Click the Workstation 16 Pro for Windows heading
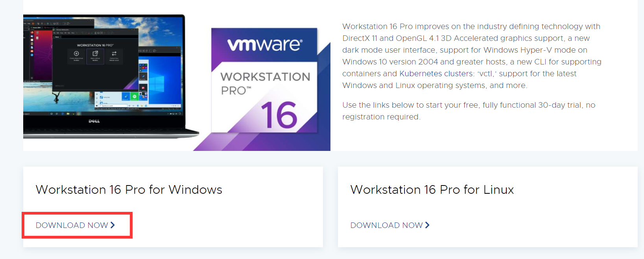The height and width of the screenshot is (259, 644). tap(129, 189)
